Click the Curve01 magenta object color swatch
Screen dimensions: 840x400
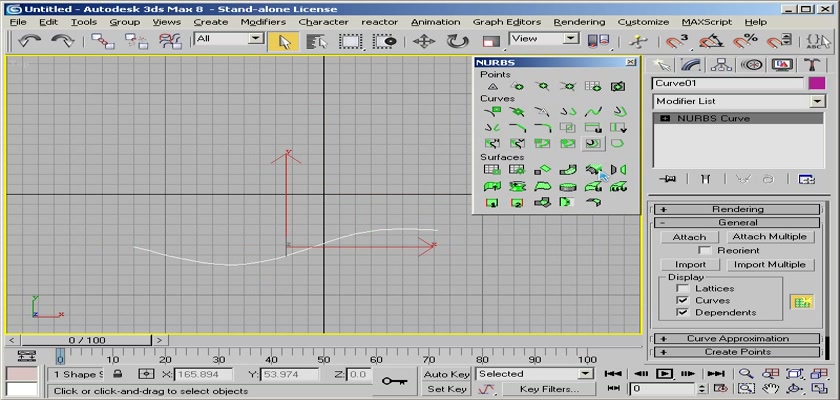pyautogui.click(x=816, y=84)
